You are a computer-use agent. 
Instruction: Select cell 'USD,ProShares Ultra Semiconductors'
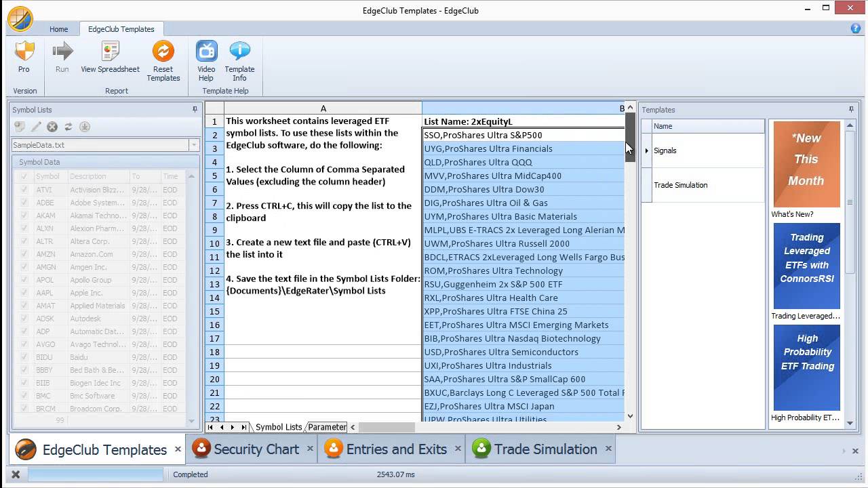tap(524, 352)
